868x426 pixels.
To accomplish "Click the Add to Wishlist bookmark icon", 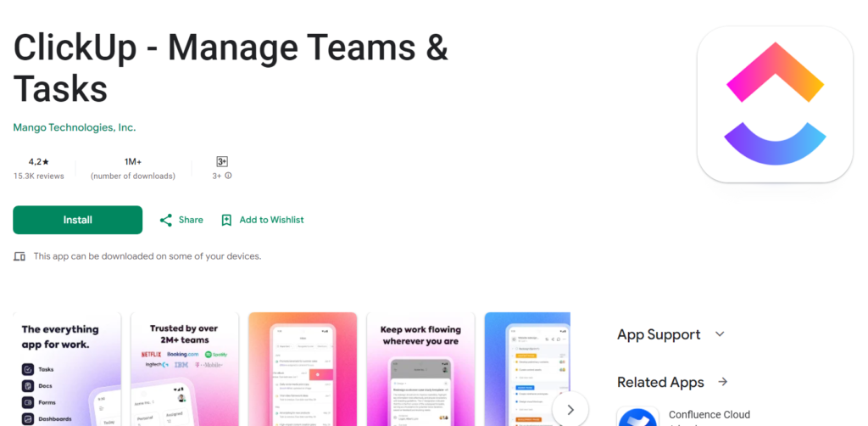I will (x=226, y=220).
